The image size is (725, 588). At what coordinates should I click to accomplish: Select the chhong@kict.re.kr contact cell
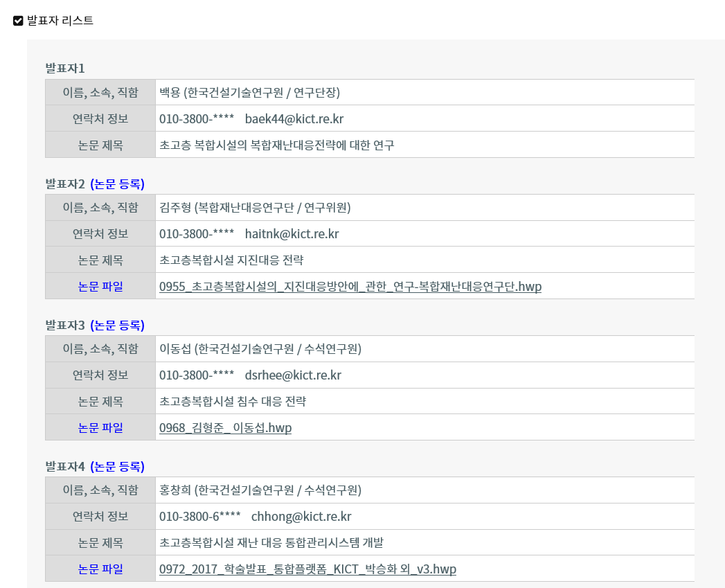tap(425, 516)
